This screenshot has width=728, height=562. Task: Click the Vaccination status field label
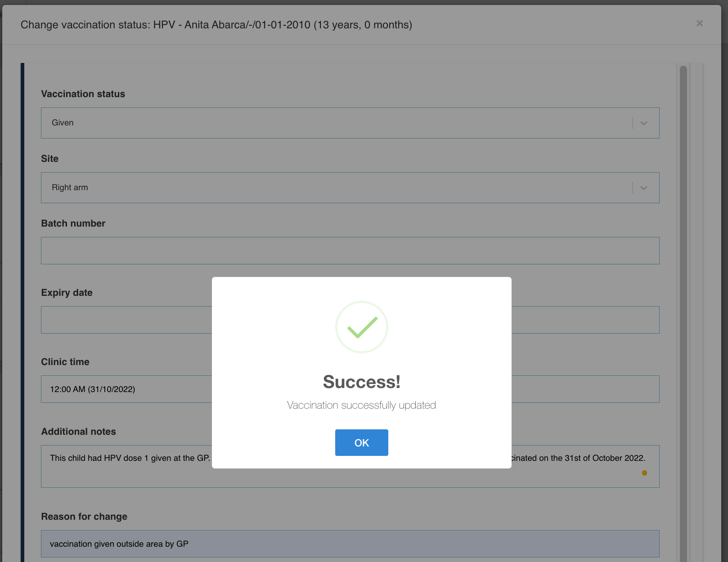coord(83,94)
